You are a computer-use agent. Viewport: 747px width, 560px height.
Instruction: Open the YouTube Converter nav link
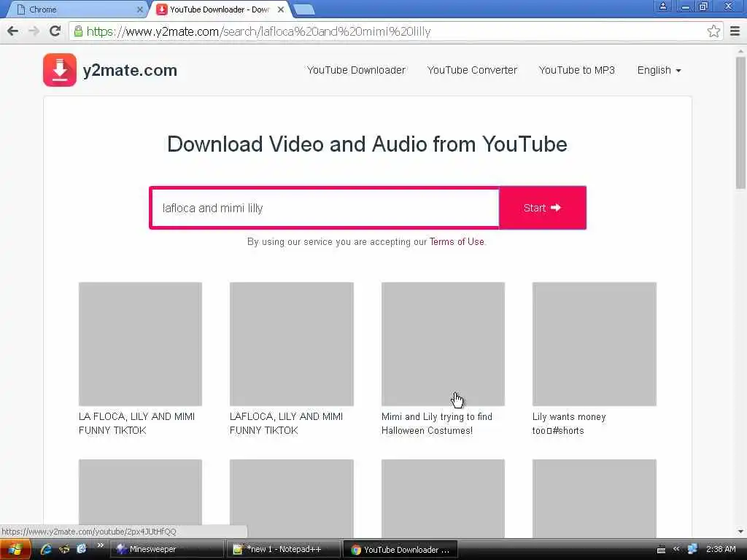click(472, 70)
